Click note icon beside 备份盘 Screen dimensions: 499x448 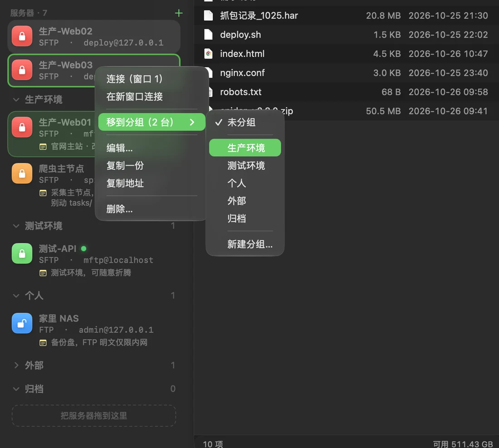tap(43, 343)
